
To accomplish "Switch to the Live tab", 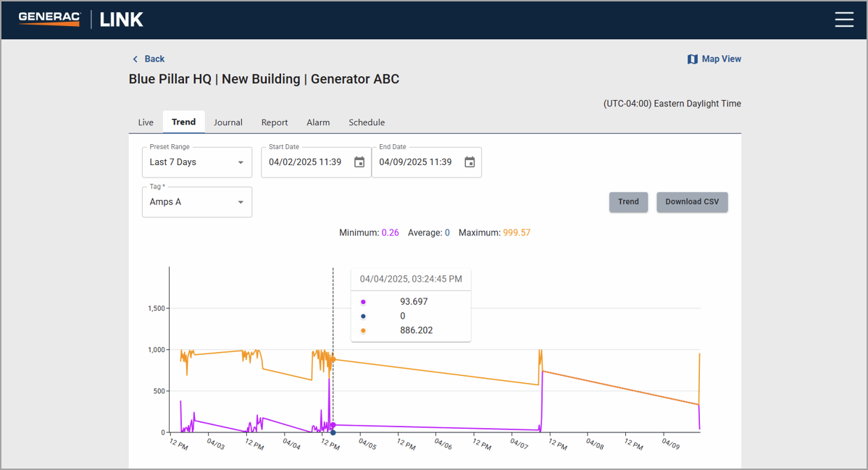I will [146, 122].
